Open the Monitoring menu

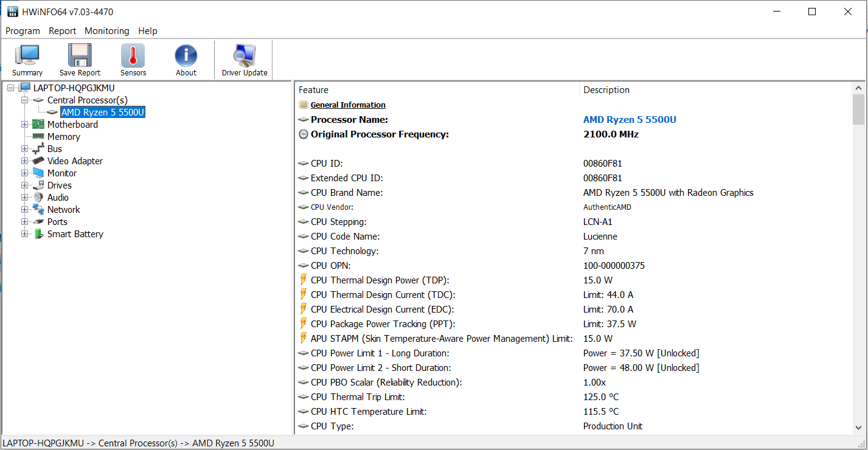coord(107,31)
